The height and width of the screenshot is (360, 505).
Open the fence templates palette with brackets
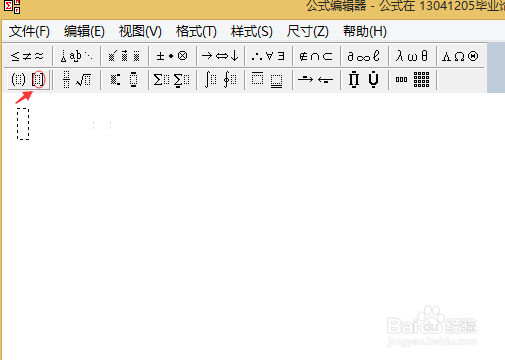[x=28, y=80]
